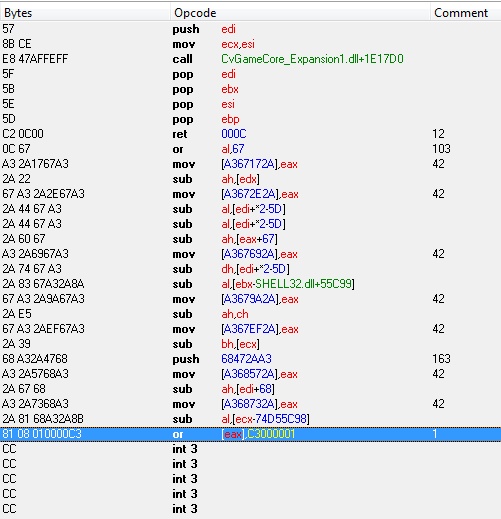501x519 pixels.
Task: Select 'mov [A367172A],eax' row
Action: [250, 164]
